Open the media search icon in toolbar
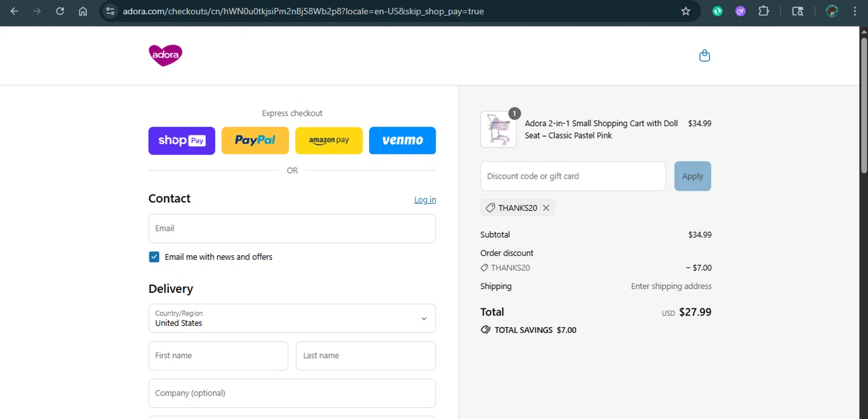Image resolution: width=868 pixels, height=419 pixels. tap(797, 11)
